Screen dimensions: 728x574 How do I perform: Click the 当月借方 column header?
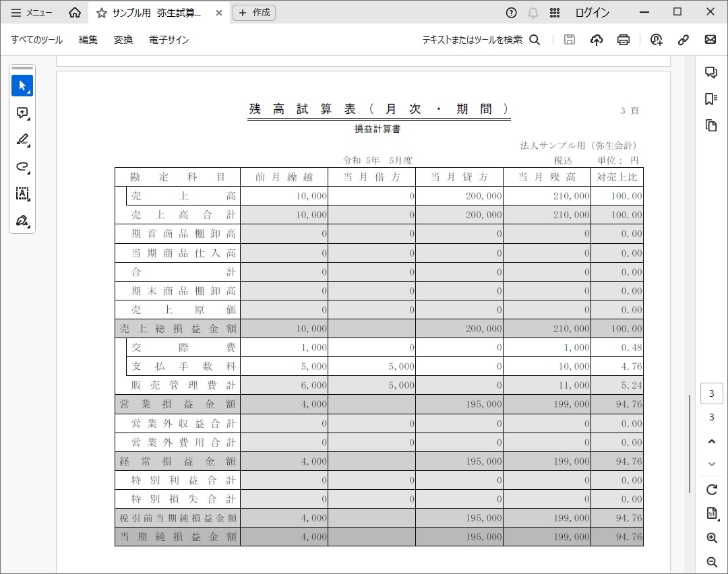372,177
